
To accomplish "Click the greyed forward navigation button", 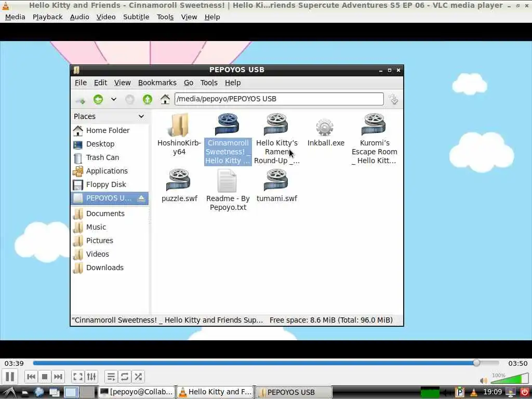I will coord(129,99).
